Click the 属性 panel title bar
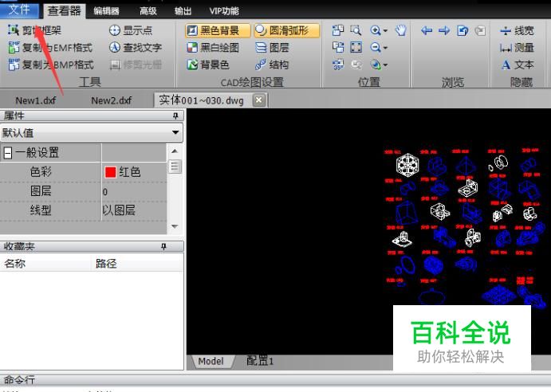This screenshot has width=551, height=392. (x=92, y=116)
